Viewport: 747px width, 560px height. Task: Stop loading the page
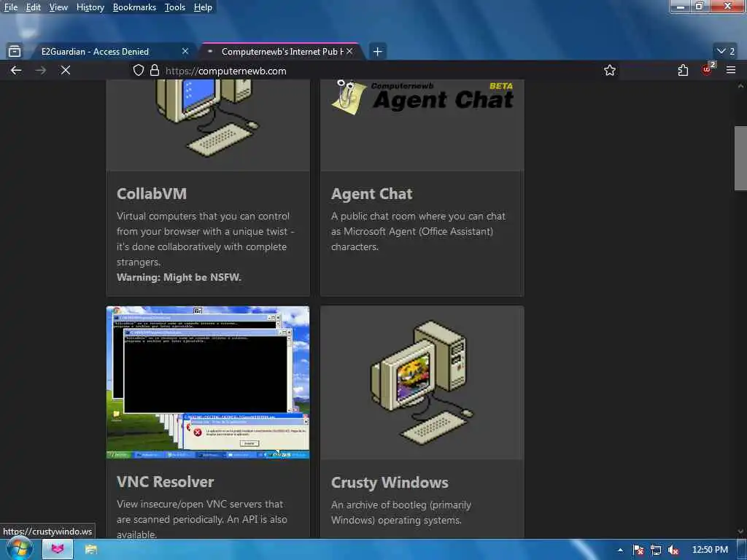coord(66,71)
